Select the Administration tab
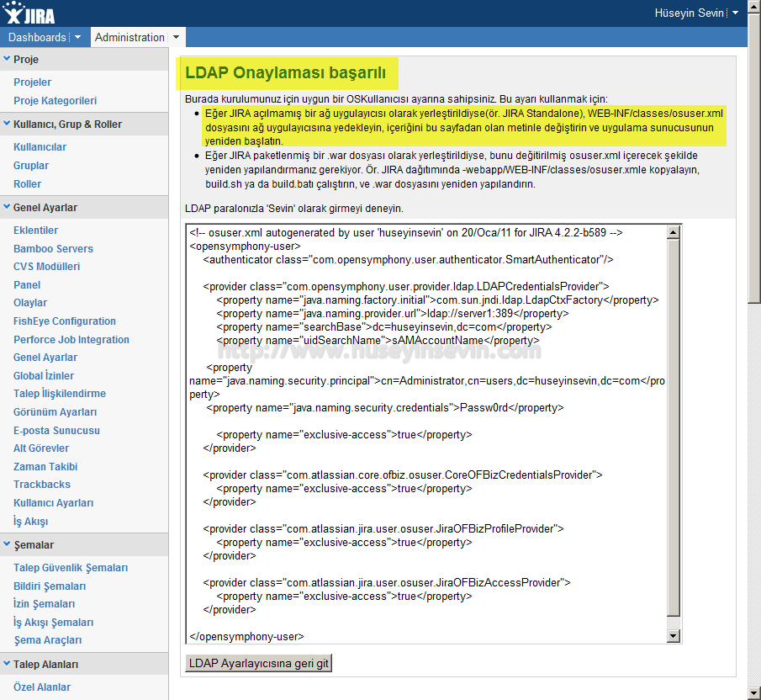The image size is (761, 700). pyautogui.click(x=129, y=37)
